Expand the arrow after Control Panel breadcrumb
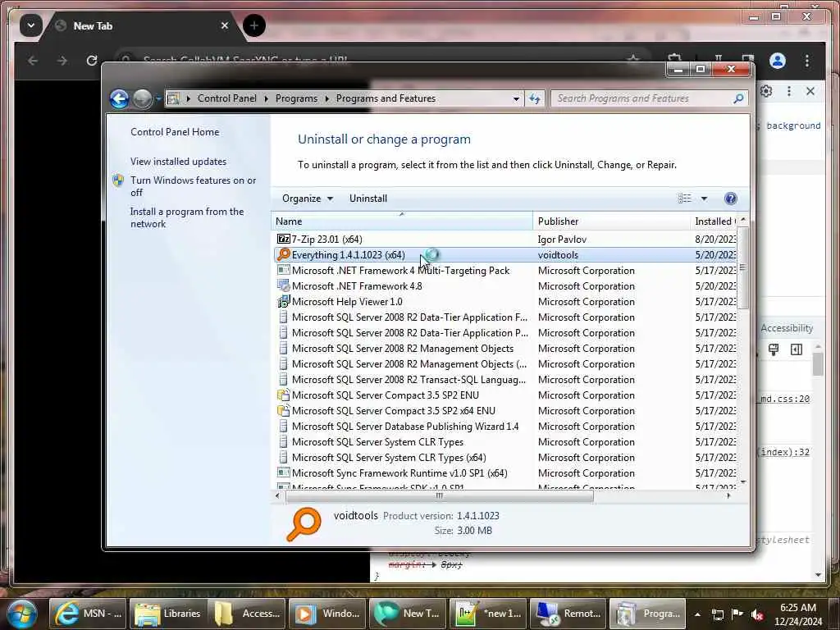 point(267,98)
